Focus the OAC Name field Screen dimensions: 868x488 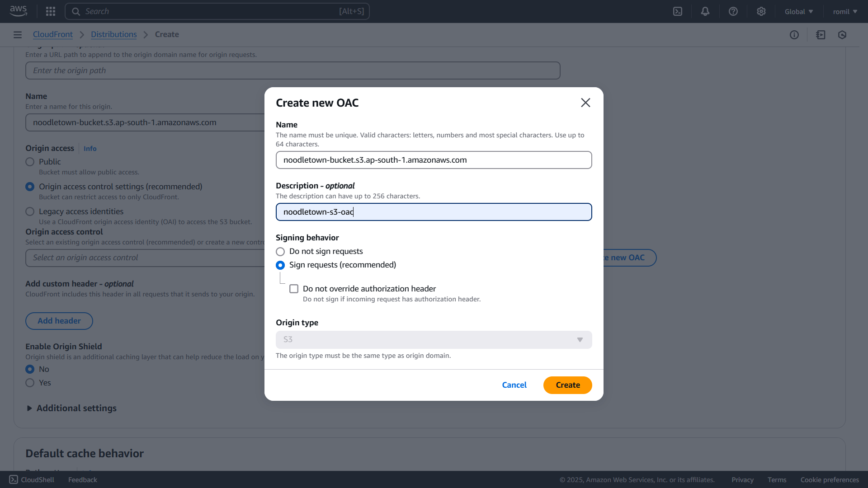tap(434, 160)
